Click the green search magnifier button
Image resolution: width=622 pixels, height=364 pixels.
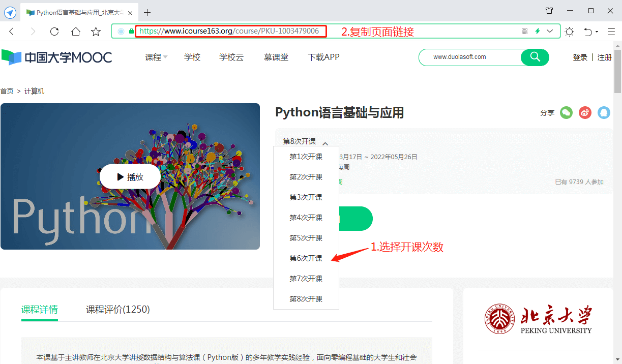pyautogui.click(x=535, y=57)
